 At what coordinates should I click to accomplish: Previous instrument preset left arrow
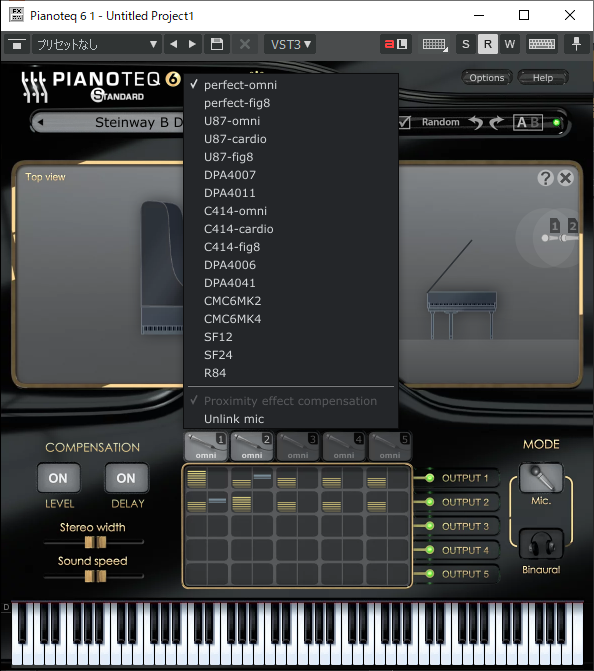point(41,122)
